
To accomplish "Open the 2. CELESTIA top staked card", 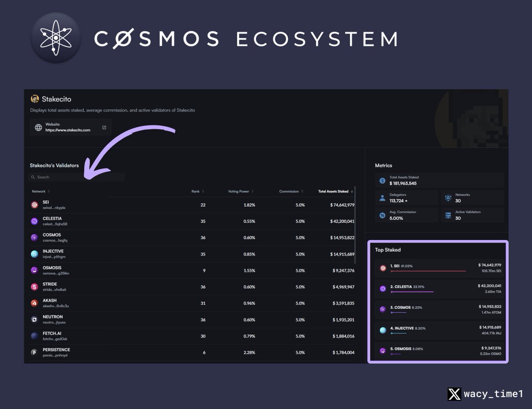I will [x=440, y=289].
